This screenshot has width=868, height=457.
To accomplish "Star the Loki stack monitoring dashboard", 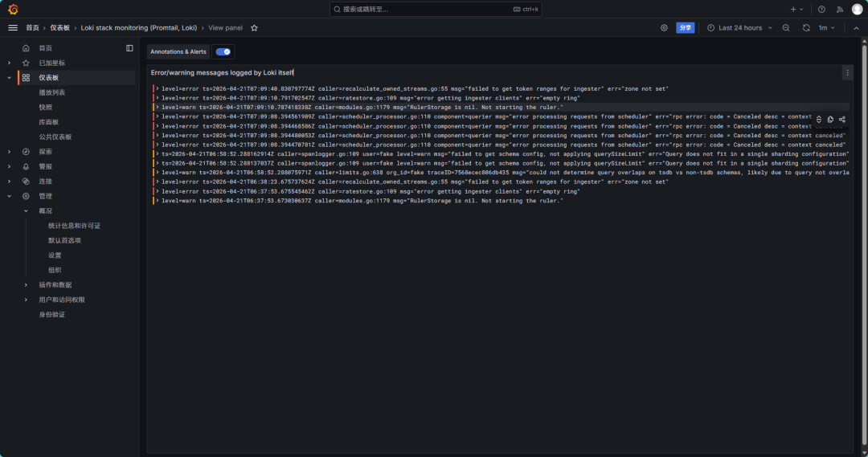I will [x=254, y=27].
